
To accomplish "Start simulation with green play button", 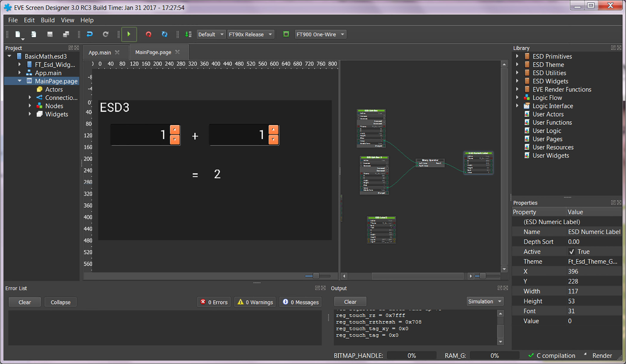I will click(129, 34).
